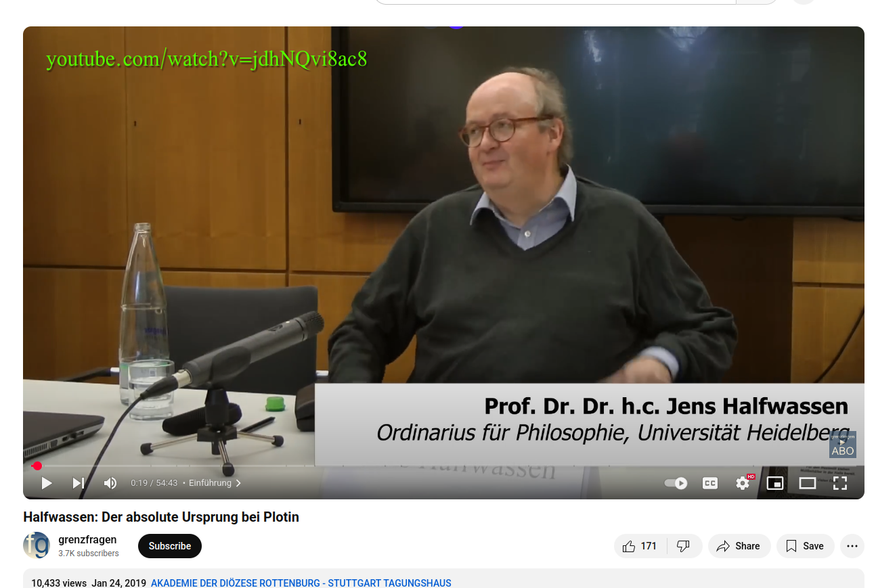Open the grenzfragen channel name link

[87, 539]
